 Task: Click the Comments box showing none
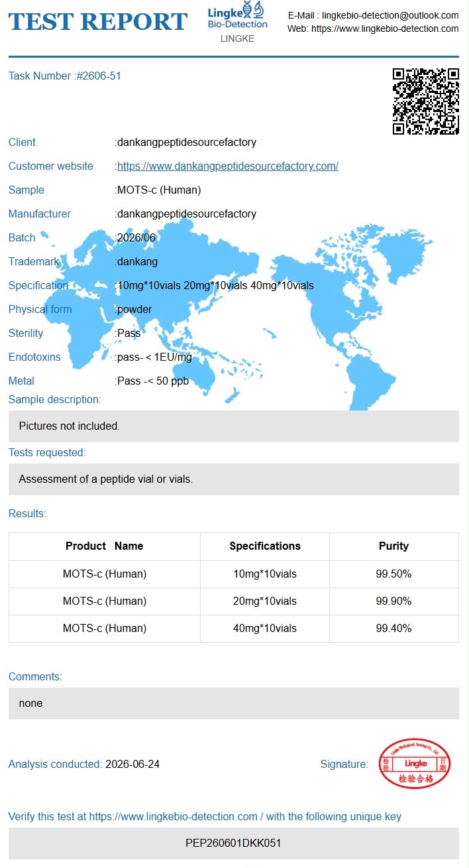234,703
